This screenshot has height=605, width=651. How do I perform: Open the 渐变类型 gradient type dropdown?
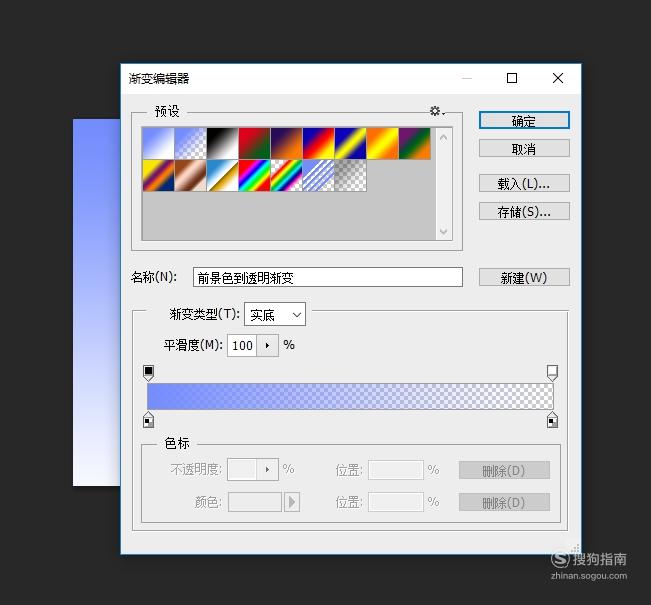275,315
